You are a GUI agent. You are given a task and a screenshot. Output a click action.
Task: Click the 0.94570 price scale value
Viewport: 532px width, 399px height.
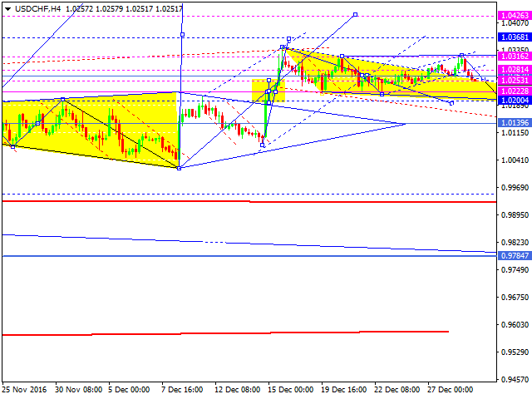(515, 380)
